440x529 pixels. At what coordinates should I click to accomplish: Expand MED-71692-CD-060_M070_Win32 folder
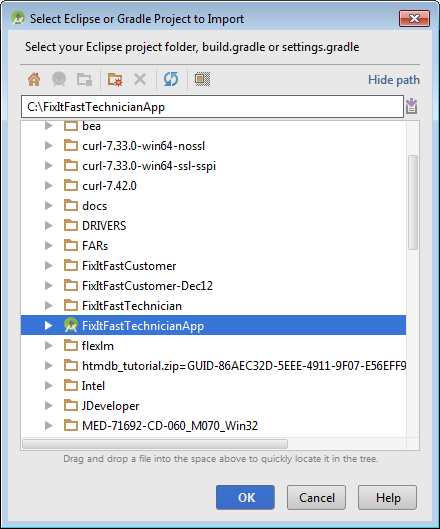click(x=49, y=425)
